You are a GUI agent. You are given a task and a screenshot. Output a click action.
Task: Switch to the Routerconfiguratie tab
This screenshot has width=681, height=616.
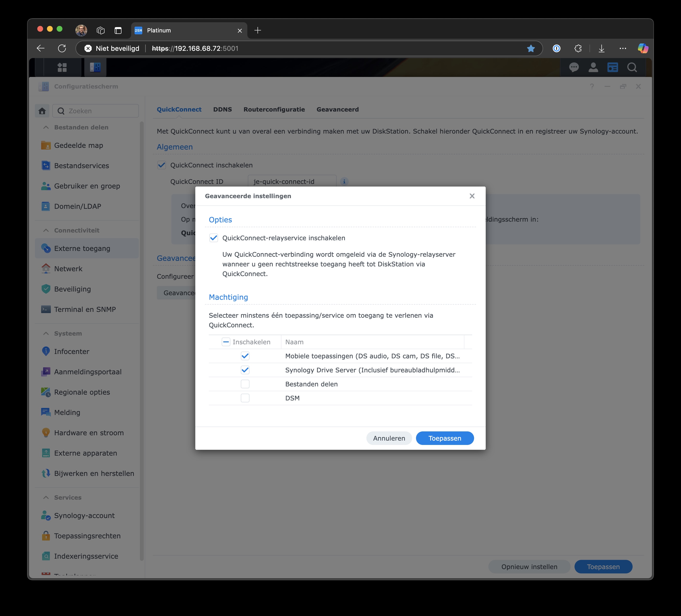click(x=274, y=109)
